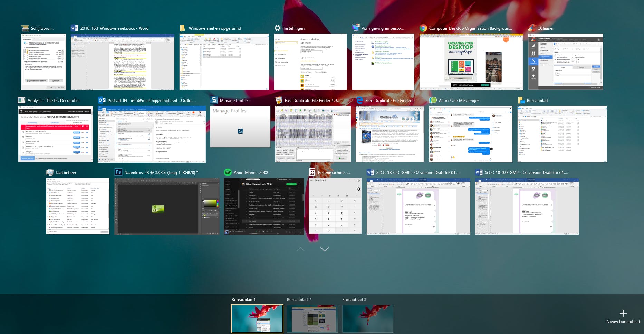Click the Word icon beside 2018_T&T Windows snel.docx
The width and height of the screenshot is (644, 334).
click(x=74, y=28)
